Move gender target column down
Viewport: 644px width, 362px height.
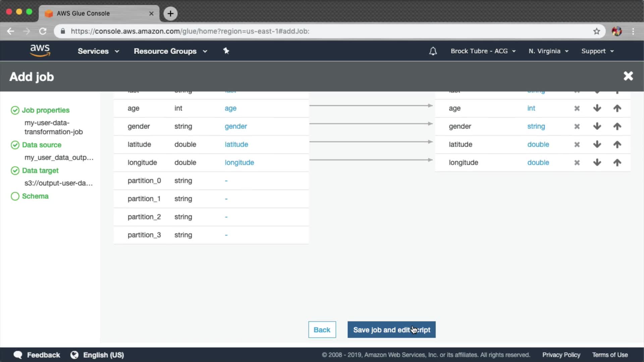pos(597,126)
